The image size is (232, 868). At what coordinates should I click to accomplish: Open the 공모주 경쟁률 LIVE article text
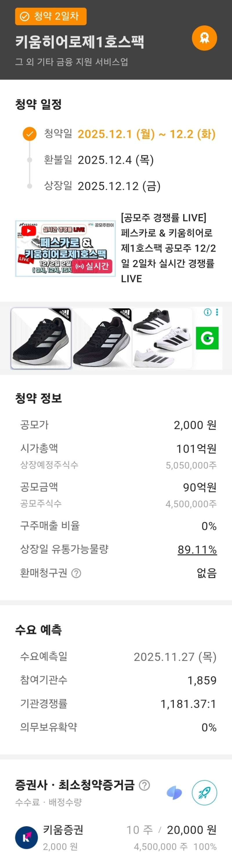point(168,248)
